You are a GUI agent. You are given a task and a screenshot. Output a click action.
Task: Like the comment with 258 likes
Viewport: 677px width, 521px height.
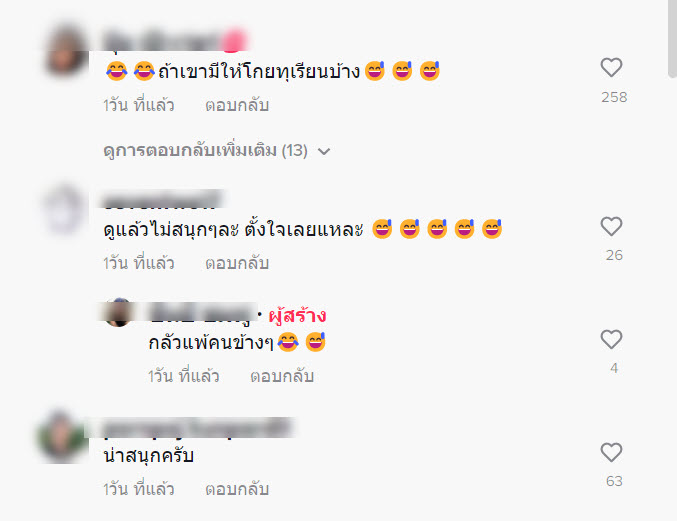pos(611,67)
